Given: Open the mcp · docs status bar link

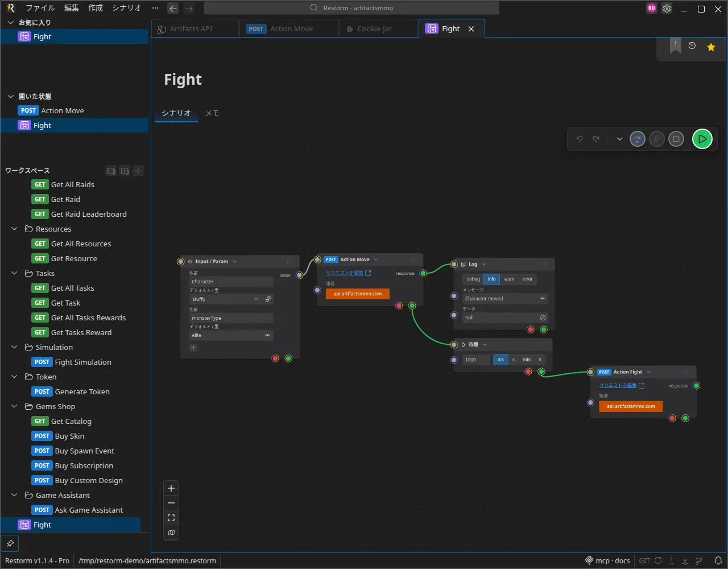Looking at the screenshot, I should point(607,560).
